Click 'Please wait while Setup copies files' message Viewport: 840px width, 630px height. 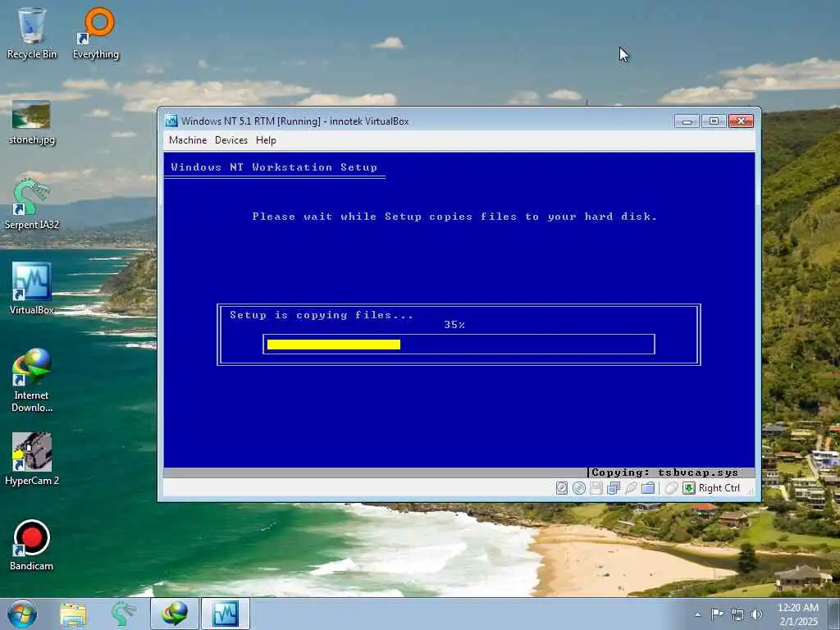454,217
